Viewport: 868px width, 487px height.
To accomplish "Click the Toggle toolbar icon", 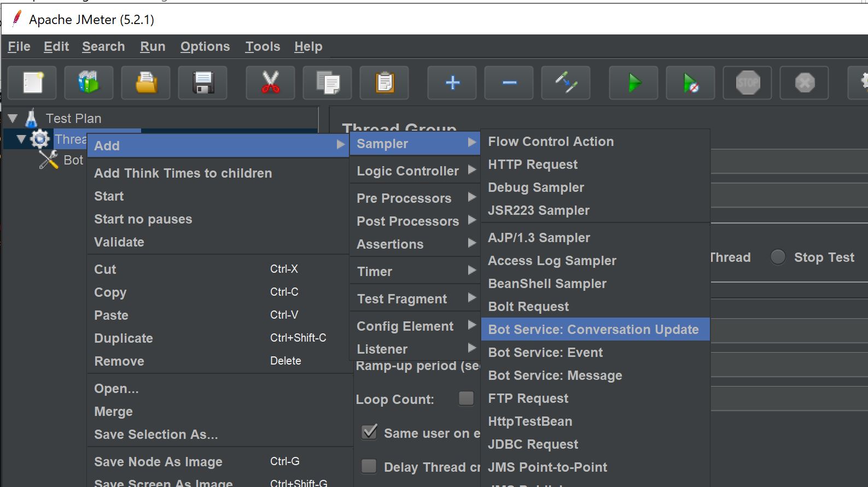I will click(x=566, y=83).
